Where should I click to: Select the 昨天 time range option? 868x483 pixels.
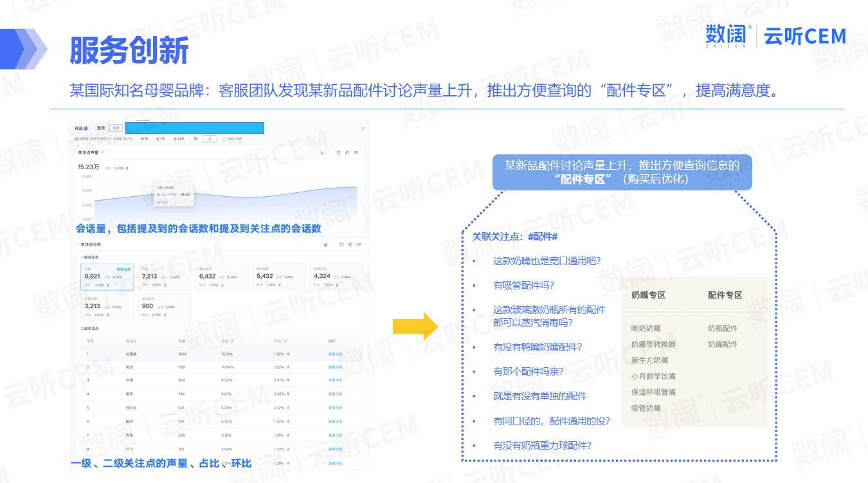tap(144, 139)
